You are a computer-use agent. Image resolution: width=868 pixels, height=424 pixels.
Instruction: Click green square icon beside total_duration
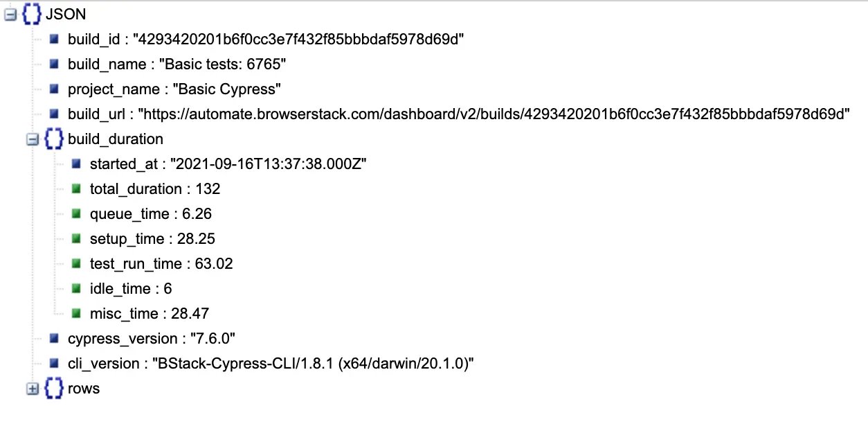pyautogui.click(x=76, y=189)
